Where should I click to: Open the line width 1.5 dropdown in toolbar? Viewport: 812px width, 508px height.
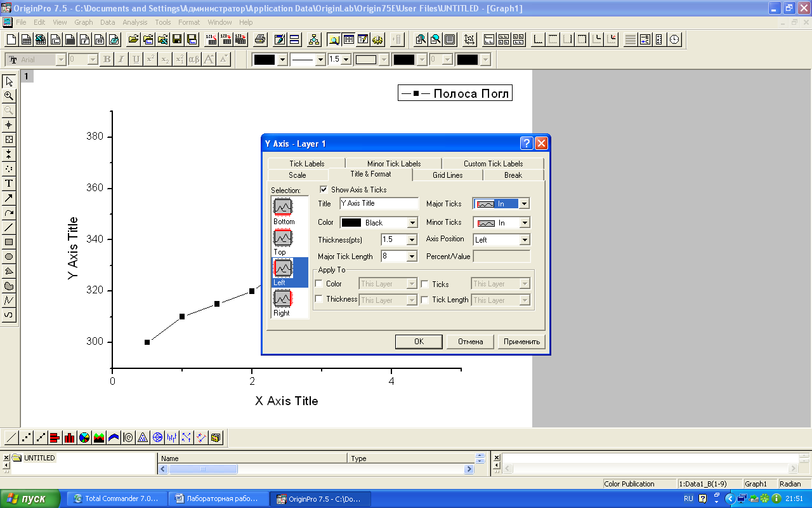[345, 60]
